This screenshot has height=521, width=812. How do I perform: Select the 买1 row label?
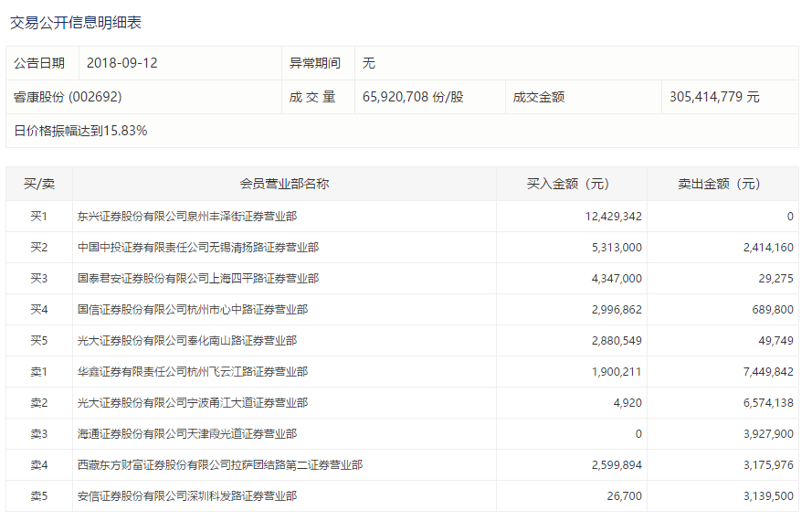pos(39,217)
